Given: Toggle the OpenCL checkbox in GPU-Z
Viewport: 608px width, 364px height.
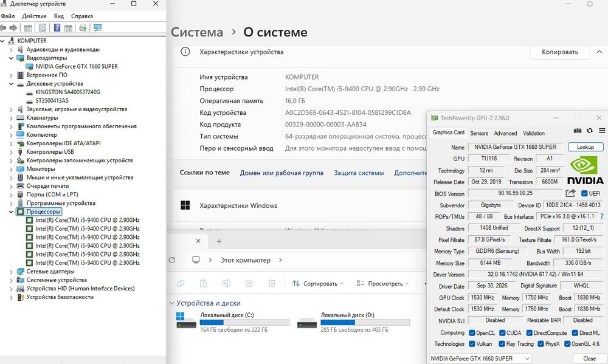Looking at the screenshot, I should click(472, 333).
